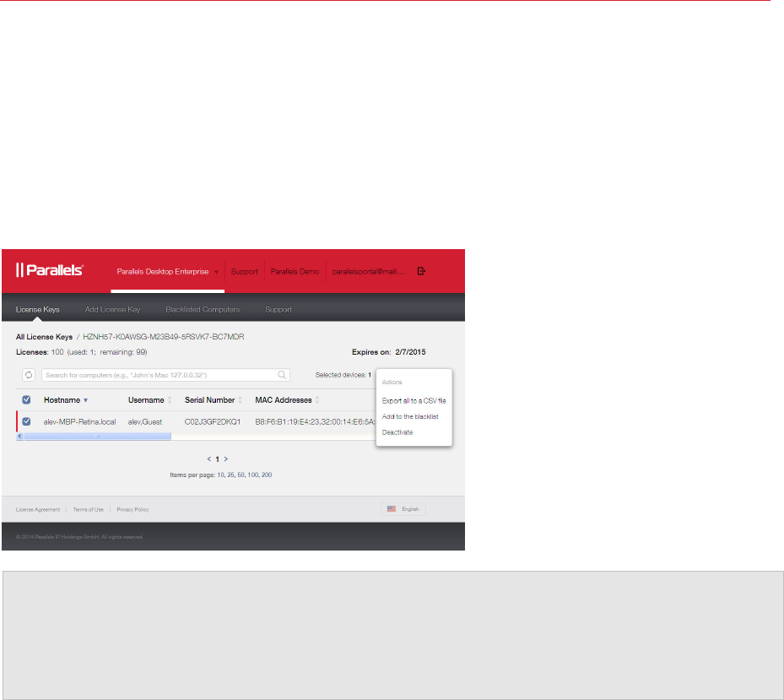Click the MAC address B8:F6:B1:19:E4:23 cell
Image resolution: width=784 pixels, height=700 pixels.
[315, 422]
